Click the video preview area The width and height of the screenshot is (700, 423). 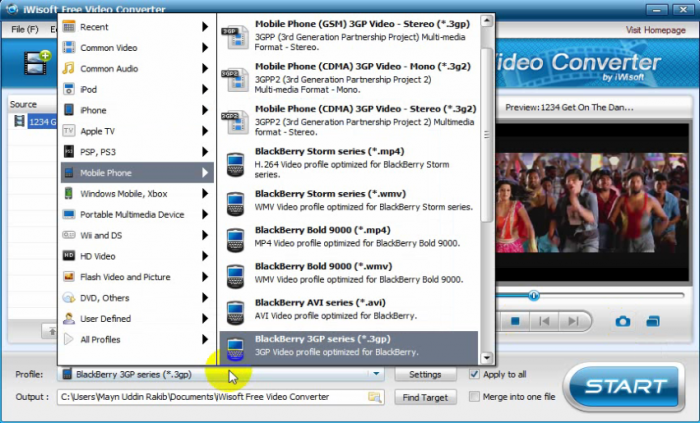(x=592, y=203)
